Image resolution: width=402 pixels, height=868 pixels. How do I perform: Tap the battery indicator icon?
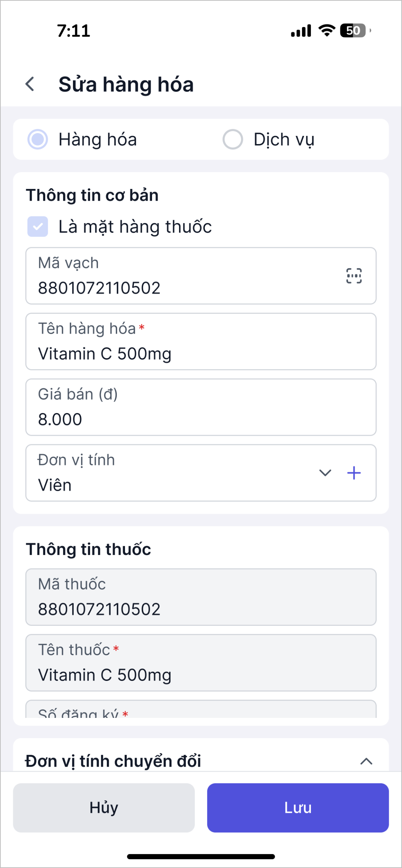tap(355, 31)
